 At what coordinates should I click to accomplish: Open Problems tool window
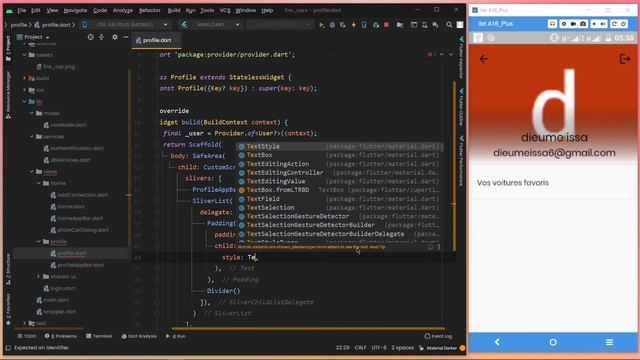coord(61,336)
